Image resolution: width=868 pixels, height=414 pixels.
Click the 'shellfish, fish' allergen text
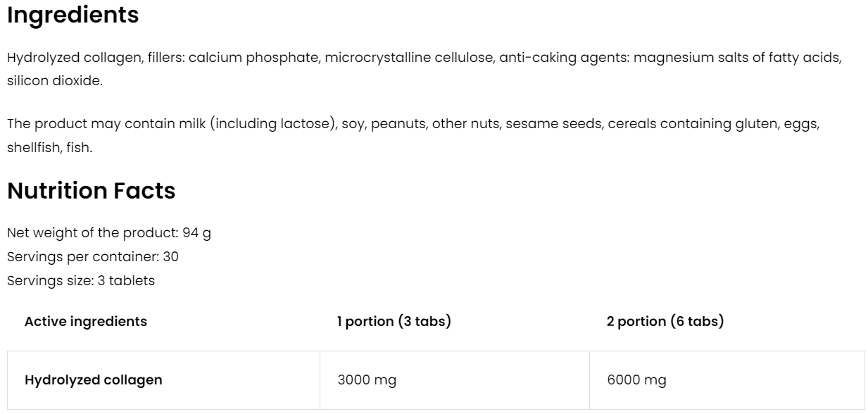tap(49, 149)
